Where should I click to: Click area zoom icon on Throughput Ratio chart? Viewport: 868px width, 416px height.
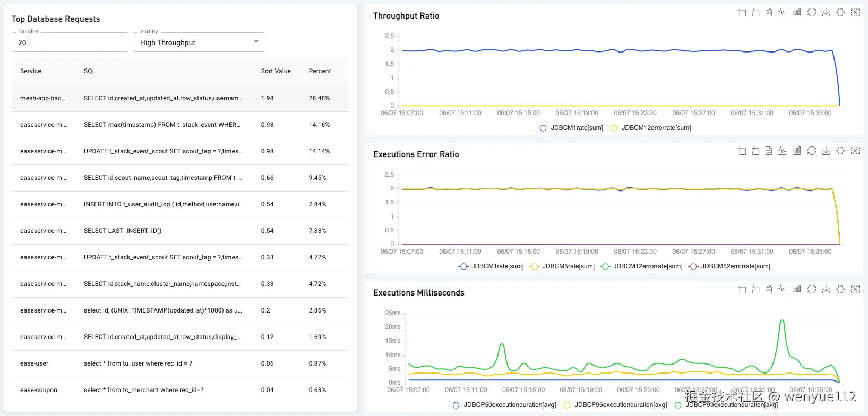point(742,13)
